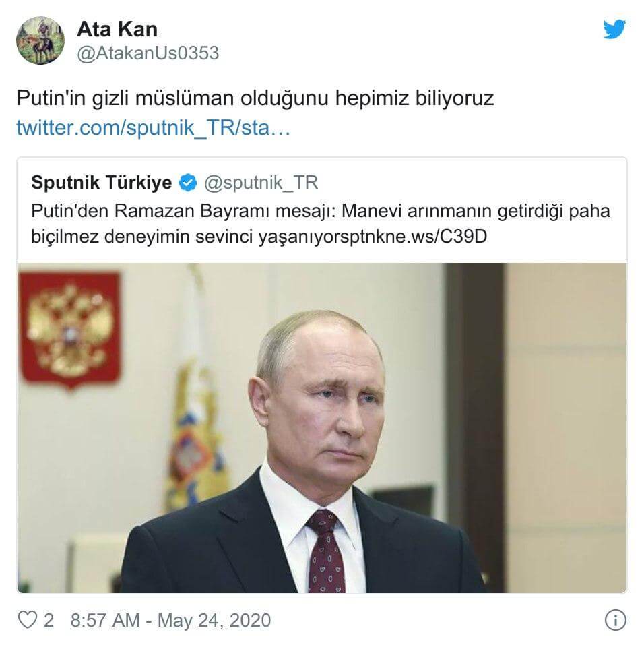Click the 8:57 AM - May 24, 2020 timestamp

[x=171, y=620]
